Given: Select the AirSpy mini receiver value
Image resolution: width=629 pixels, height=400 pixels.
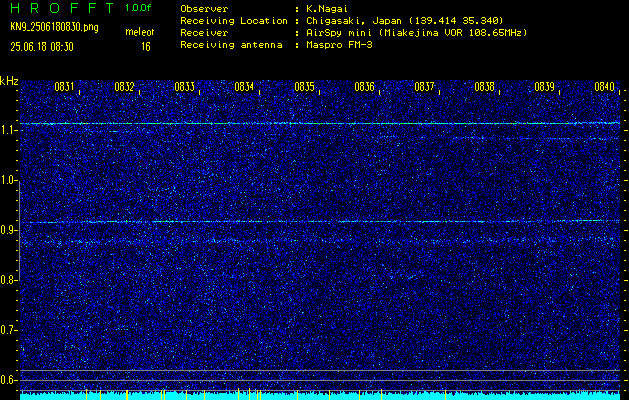Looking at the screenshot, I should (417, 32).
